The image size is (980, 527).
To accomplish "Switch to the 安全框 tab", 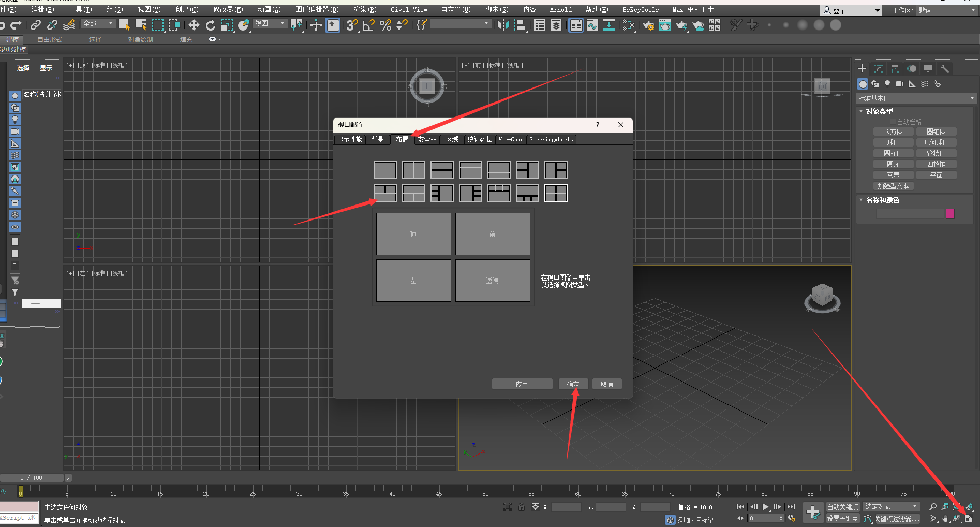I will click(427, 139).
